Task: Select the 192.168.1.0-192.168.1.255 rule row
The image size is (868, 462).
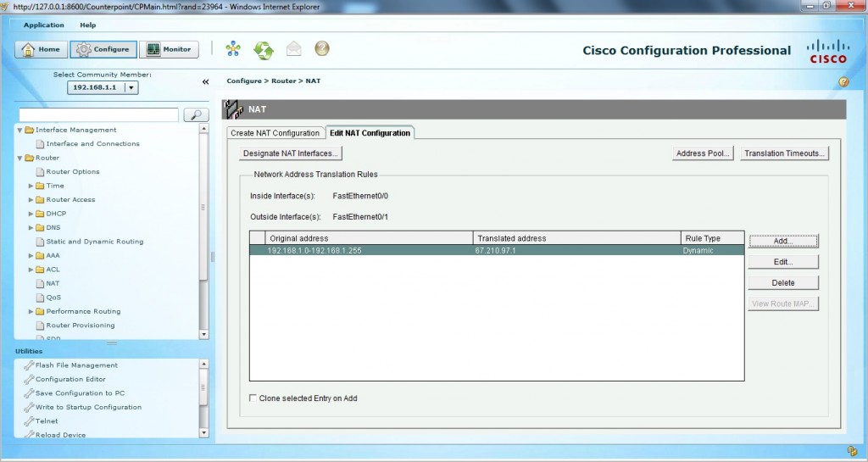Action: [497, 251]
